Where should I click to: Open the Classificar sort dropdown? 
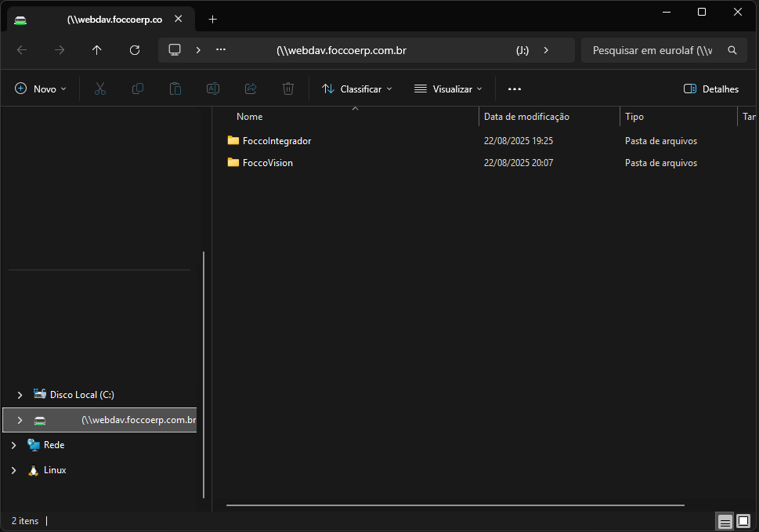357,89
